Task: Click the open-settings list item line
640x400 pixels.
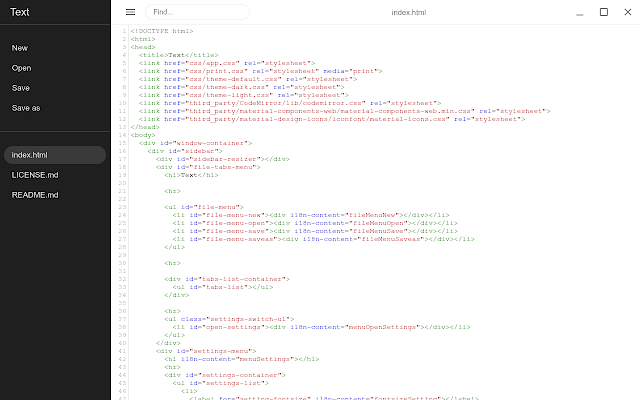Action: [321, 327]
